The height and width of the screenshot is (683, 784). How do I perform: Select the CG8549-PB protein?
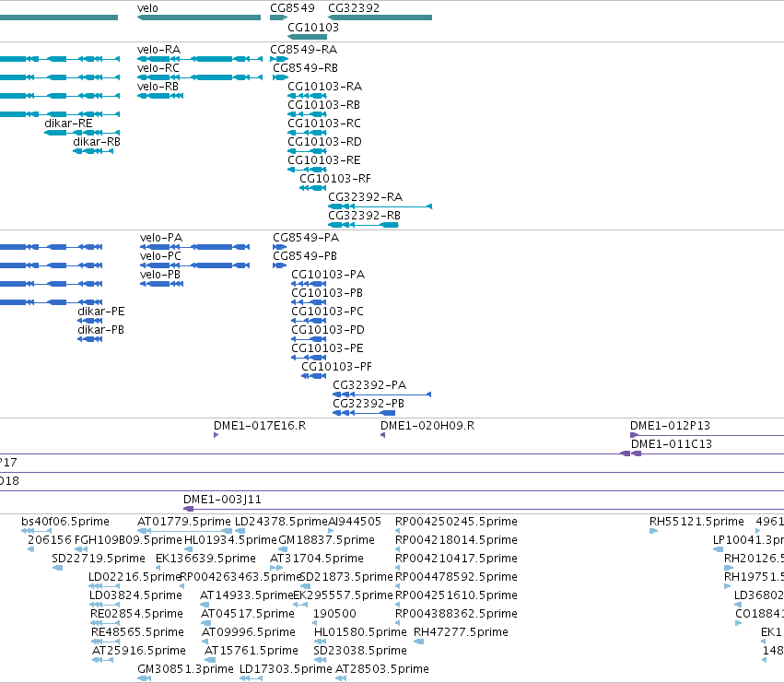coord(280,265)
